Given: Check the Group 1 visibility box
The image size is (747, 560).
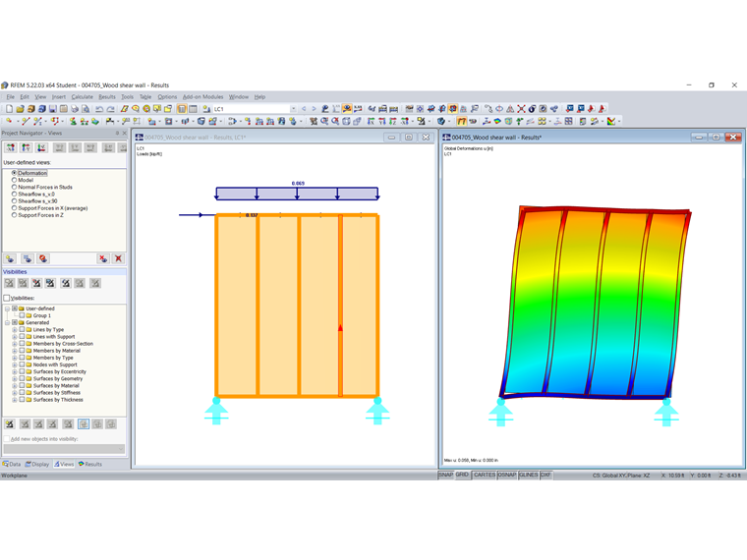Looking at the screenshot, I should click(x=22, y=315).
